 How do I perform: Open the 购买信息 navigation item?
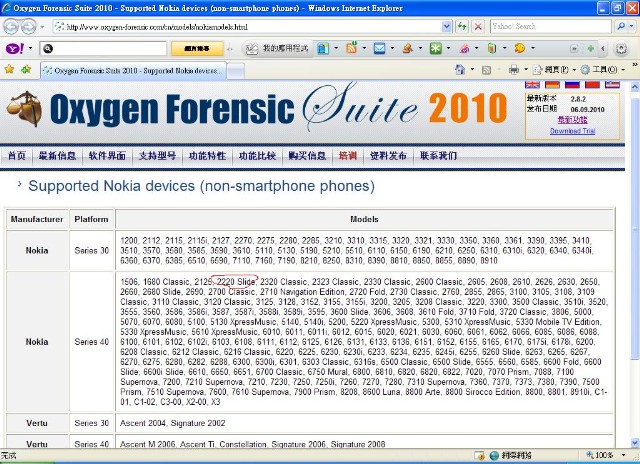pos(307,155)
